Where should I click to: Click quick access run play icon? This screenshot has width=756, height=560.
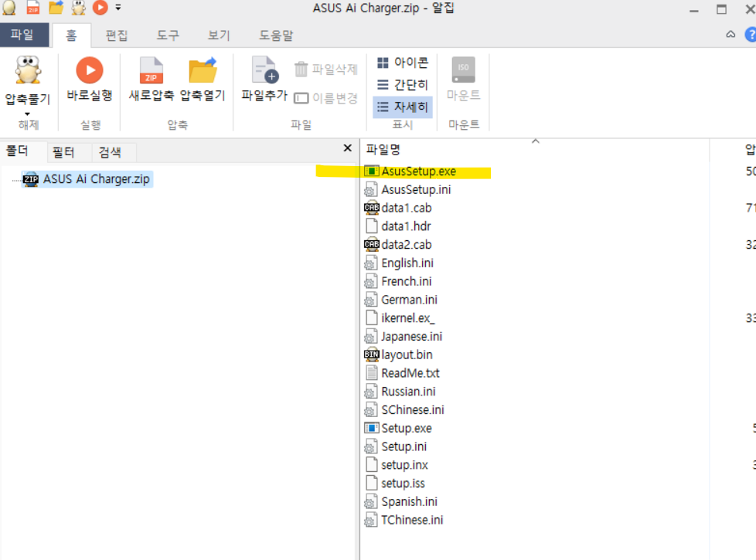(100, 7)
